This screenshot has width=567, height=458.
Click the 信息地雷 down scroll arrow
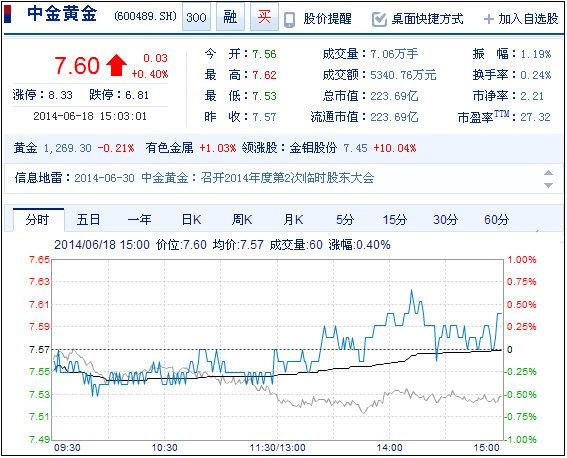click(549, 185)
